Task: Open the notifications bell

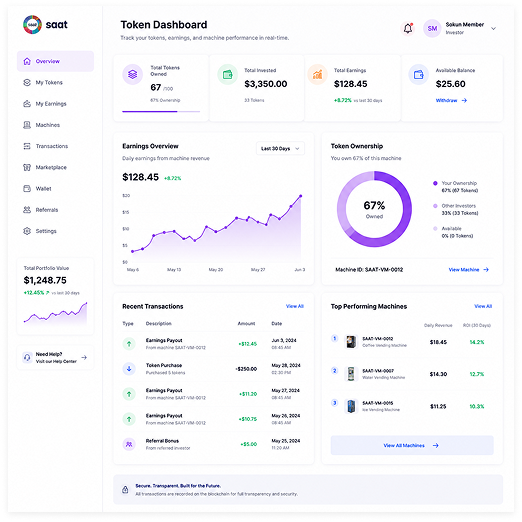Action: [408, 28]
